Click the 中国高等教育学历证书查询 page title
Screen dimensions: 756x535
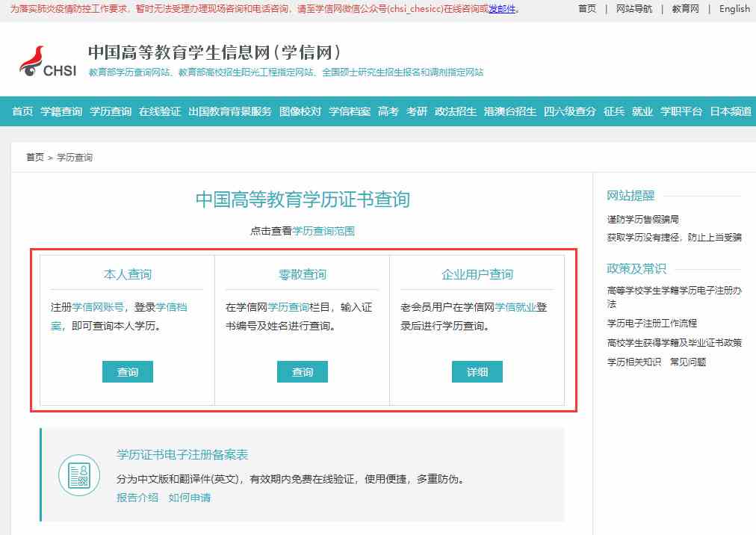point(303,200)
